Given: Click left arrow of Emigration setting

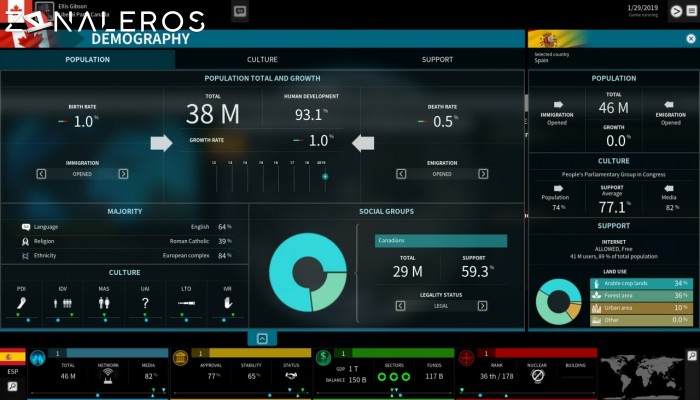Looking at the screenshot, I should 401,173.
